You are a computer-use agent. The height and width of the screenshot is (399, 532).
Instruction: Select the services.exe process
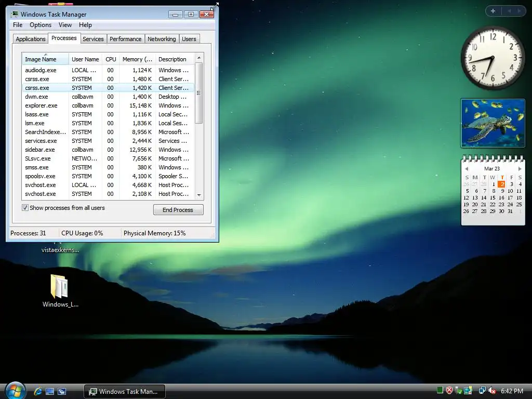point(108,141)
